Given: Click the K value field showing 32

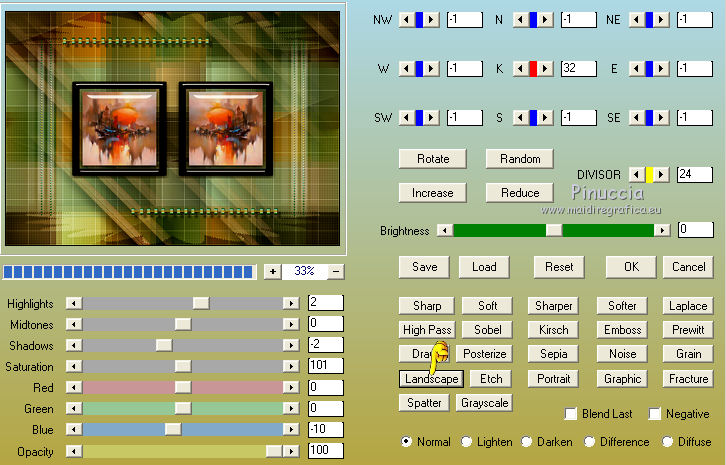Looking at the screenshot, I should click(x=578, y=69).
